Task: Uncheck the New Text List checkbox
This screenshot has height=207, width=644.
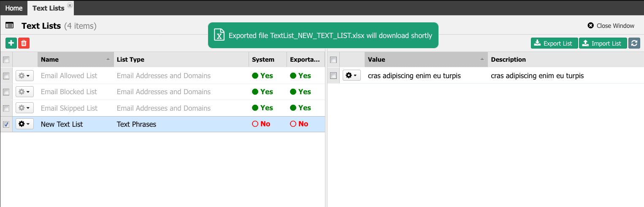Action: pyautogui.click(x=6, y=124)
